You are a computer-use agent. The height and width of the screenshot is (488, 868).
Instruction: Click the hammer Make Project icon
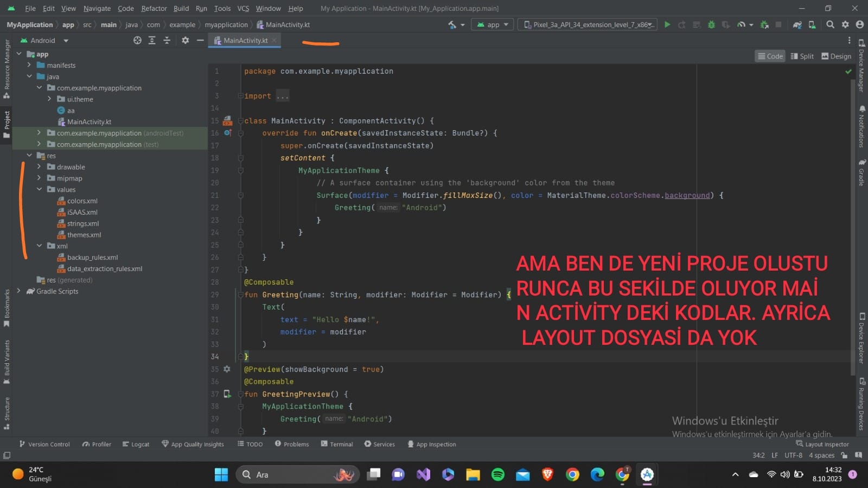(x=452, y=24)
